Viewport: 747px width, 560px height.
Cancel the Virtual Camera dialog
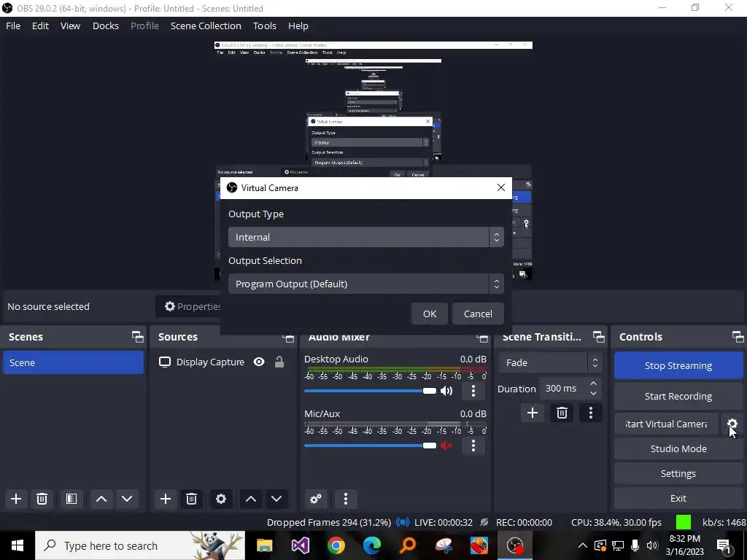[478, 314]
